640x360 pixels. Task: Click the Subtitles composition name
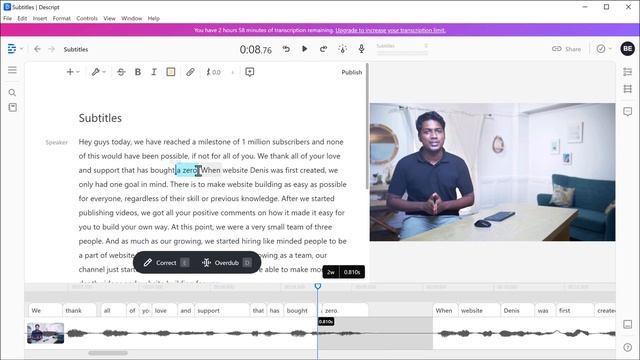(76, 49)
